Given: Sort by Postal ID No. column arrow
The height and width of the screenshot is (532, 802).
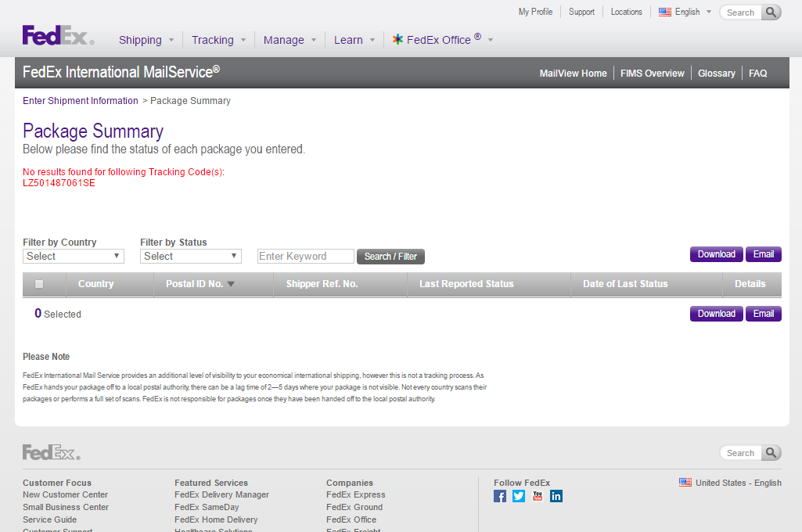Looking at the screenshot, I should point(231,284).
